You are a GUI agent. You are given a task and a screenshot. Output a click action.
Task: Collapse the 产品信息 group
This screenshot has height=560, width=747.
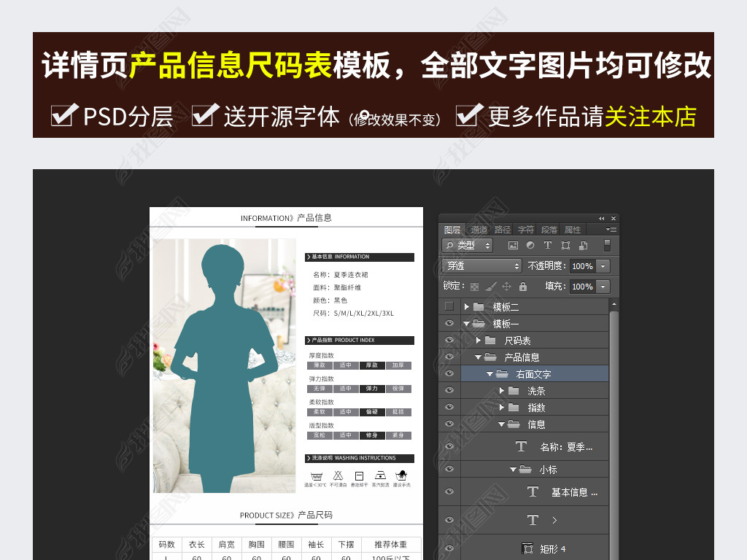tap(479, 357)
